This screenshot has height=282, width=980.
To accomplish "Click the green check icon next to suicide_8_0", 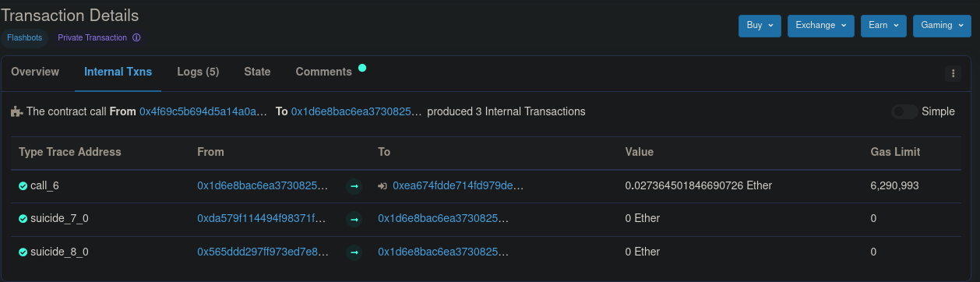I will 23,252.
